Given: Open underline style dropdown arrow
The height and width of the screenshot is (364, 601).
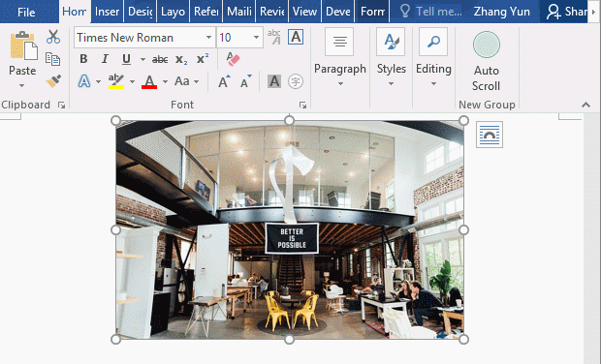Looking at the screenshot, I should point(142,59).
